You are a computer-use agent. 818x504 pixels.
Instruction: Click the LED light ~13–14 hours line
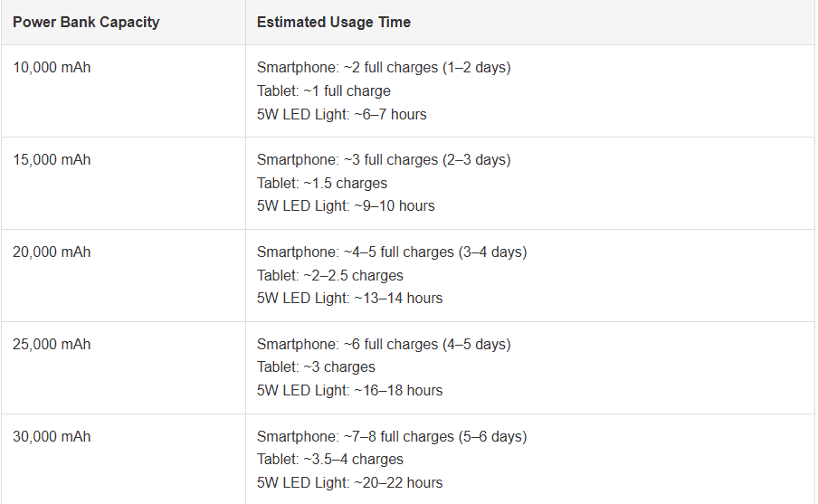pyautogui.click(x=349, y=299)
